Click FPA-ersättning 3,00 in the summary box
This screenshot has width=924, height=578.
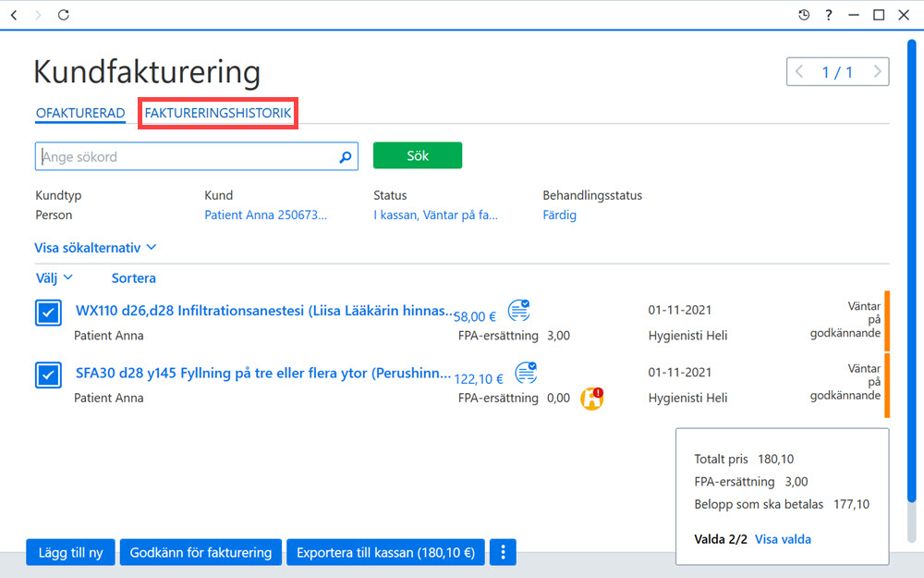point(751,482)
